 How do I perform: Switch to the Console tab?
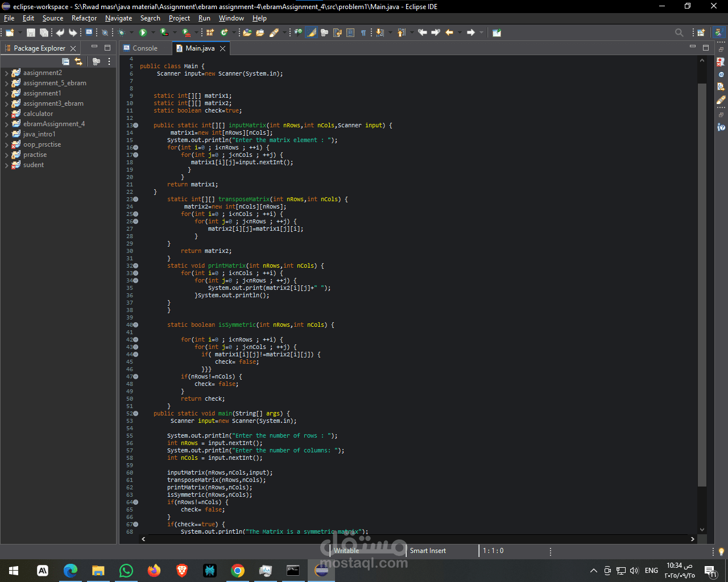click(x=144, y=48)
